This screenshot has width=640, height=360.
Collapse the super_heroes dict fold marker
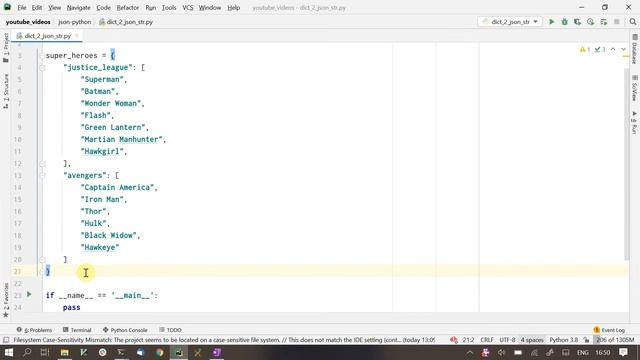(42, 56)
